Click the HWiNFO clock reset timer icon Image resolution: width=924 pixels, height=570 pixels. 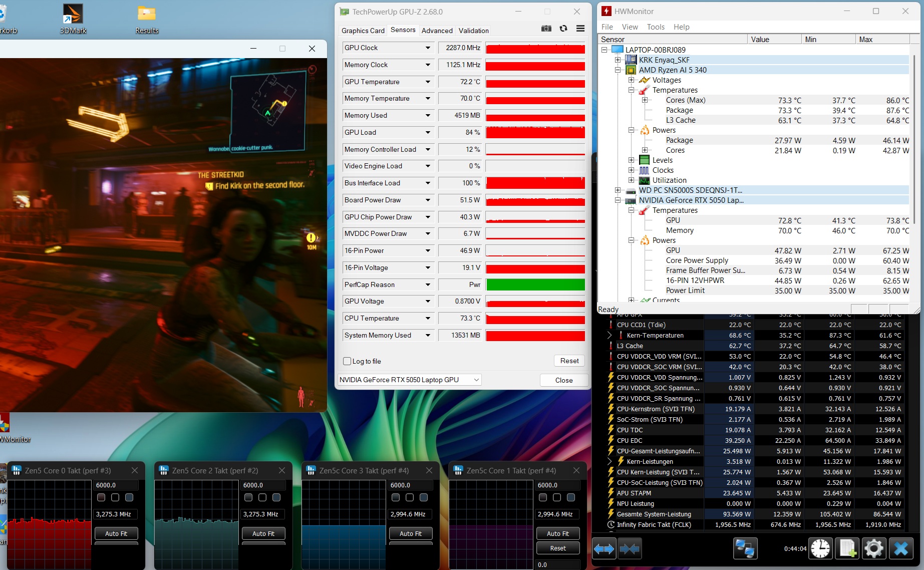(820, 549)
